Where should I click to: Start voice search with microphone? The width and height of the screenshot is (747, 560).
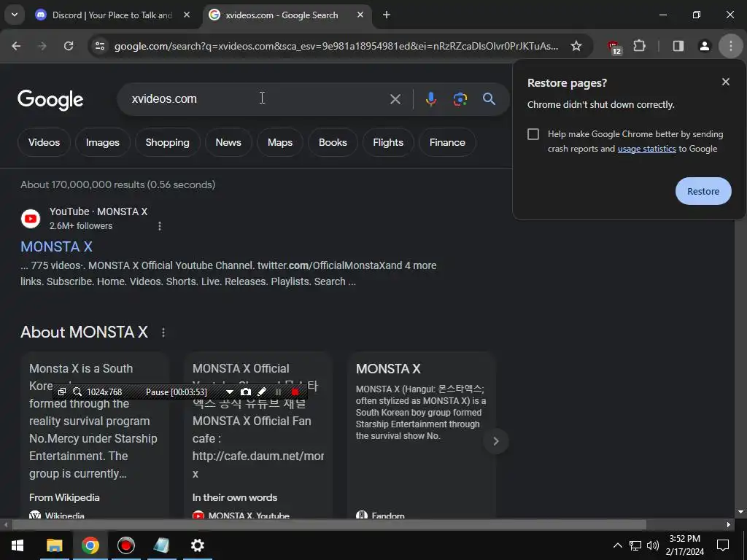pyautogui.click(x=430, y=99)
